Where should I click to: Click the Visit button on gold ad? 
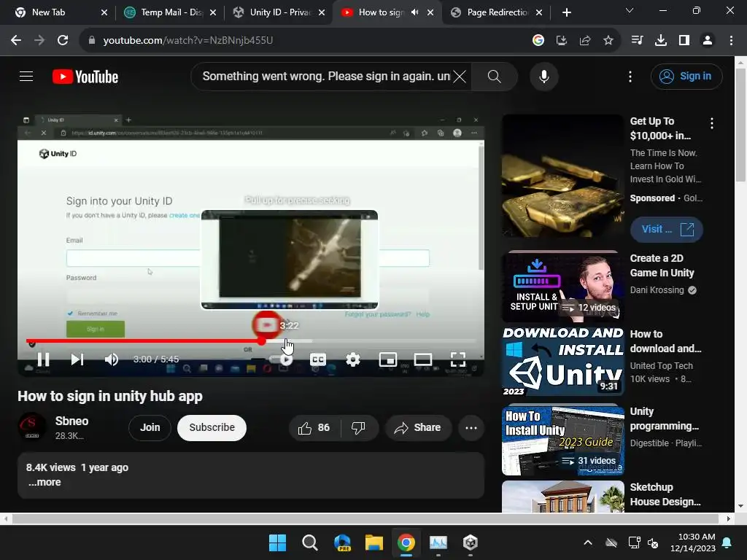coord(667,229)
